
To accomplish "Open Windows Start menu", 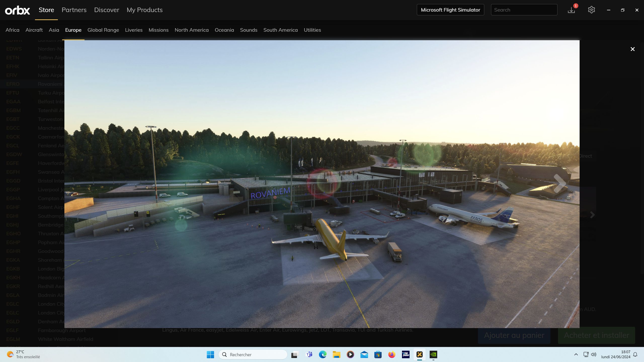I will pyautogui.click(x=210, y=354).
